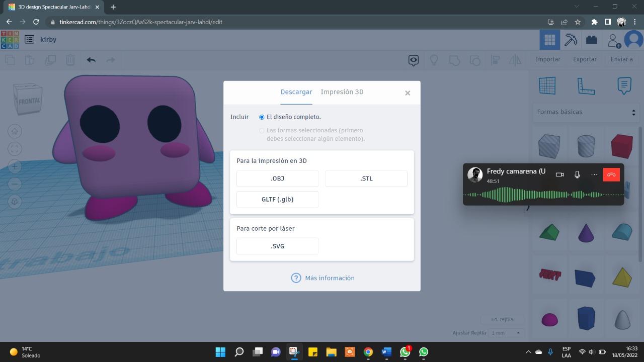
Task: Open File Explorer from the taskbar
Action: (331, 352)
